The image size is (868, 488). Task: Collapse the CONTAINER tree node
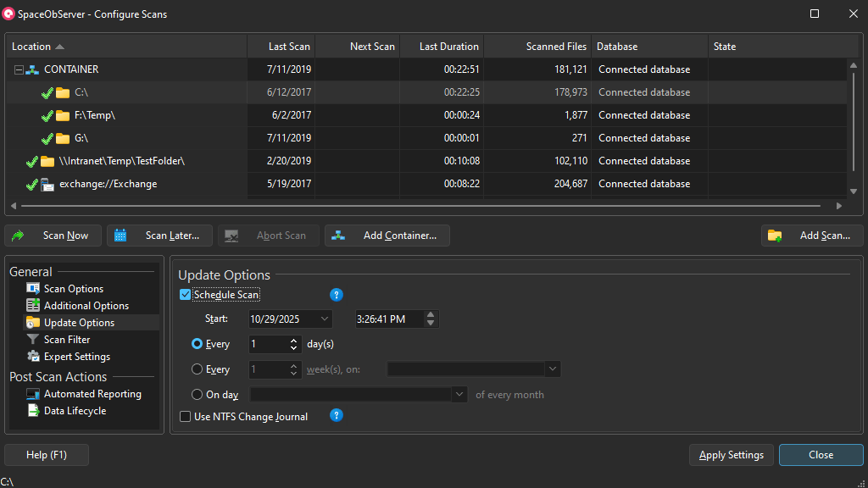(19, 69)
